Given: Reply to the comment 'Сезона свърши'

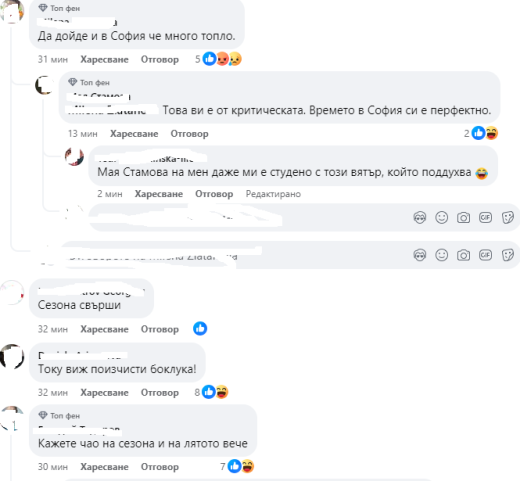Looking at the screenshot, I should 160,329.
